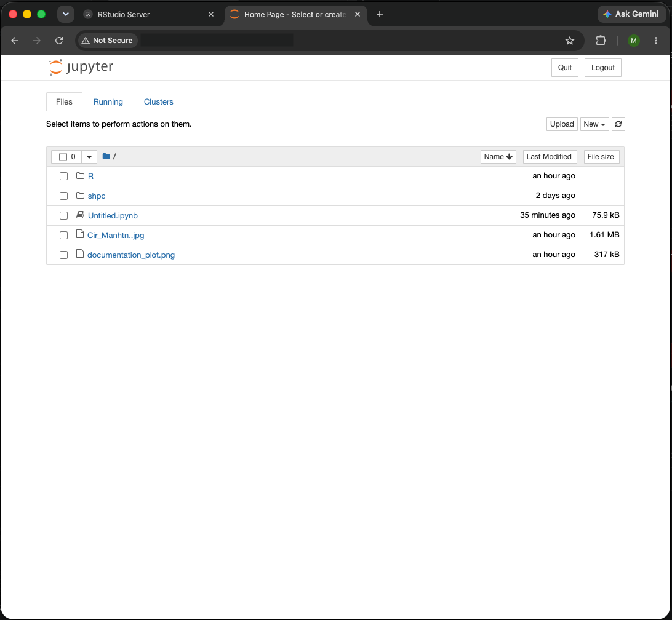Click the shpc folder icon
This screenshot has height=620, width=672.
coord(80,196)
